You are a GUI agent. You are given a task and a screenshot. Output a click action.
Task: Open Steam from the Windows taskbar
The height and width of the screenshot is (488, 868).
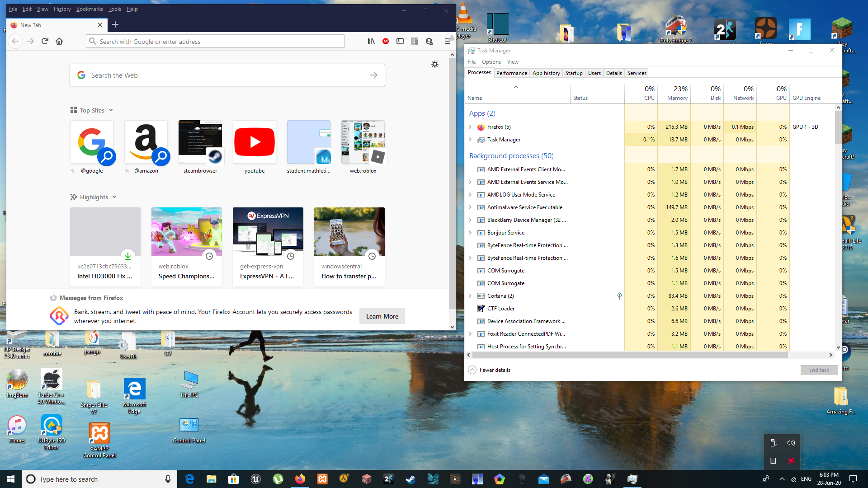[410, 479]
